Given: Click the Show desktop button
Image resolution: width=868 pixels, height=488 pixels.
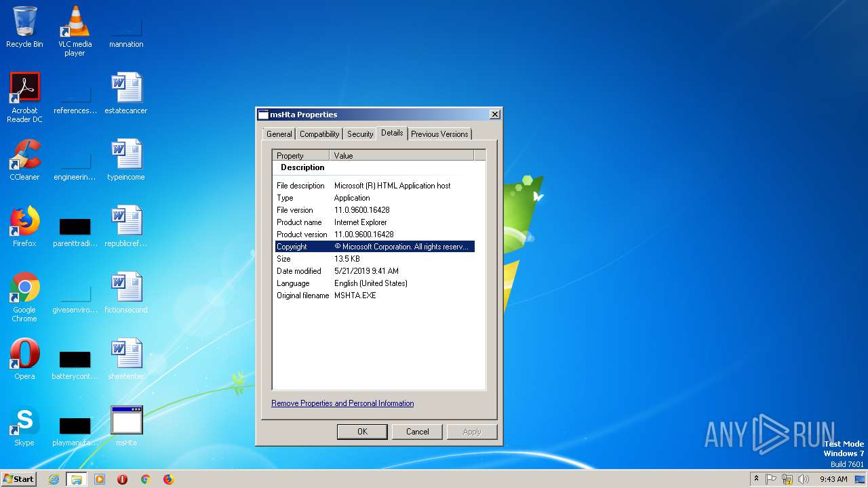Looking at the screenshot, I should pos(861,479).
